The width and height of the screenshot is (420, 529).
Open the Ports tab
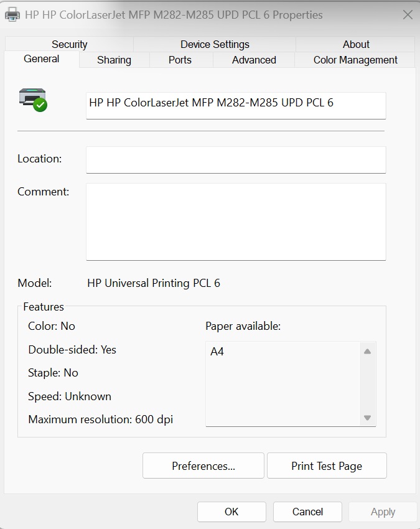[180, 60]
